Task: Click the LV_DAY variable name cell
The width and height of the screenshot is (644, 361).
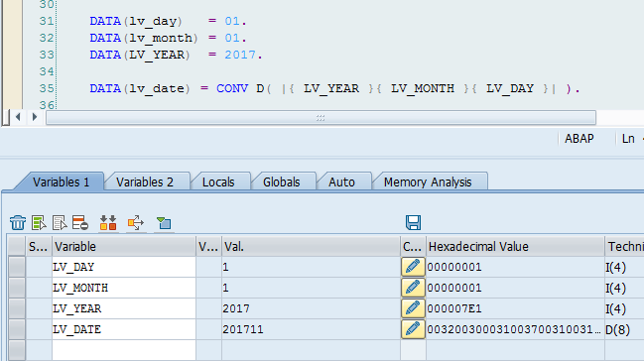Action: click(124, 267)
